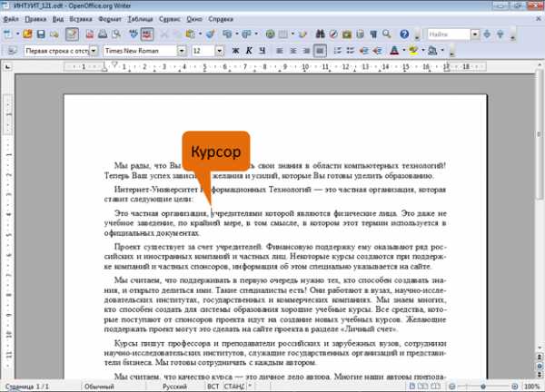Toggle numbered list

[337, 51]
